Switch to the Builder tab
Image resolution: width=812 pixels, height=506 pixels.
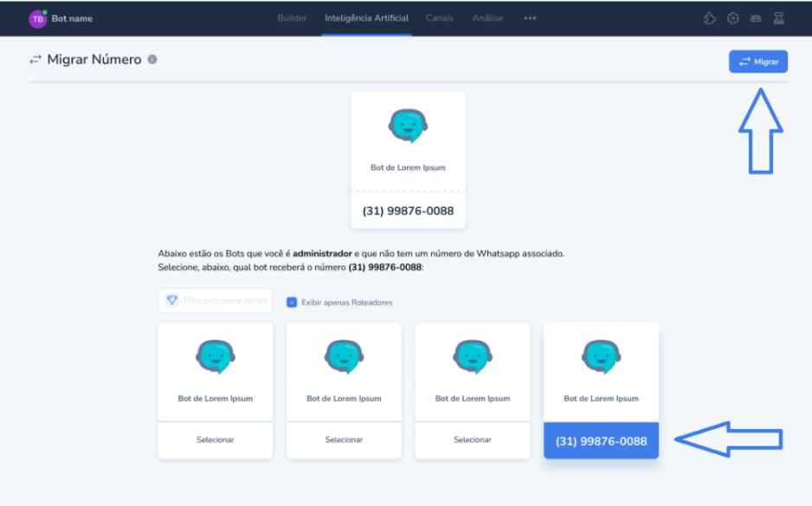point(292,18)
